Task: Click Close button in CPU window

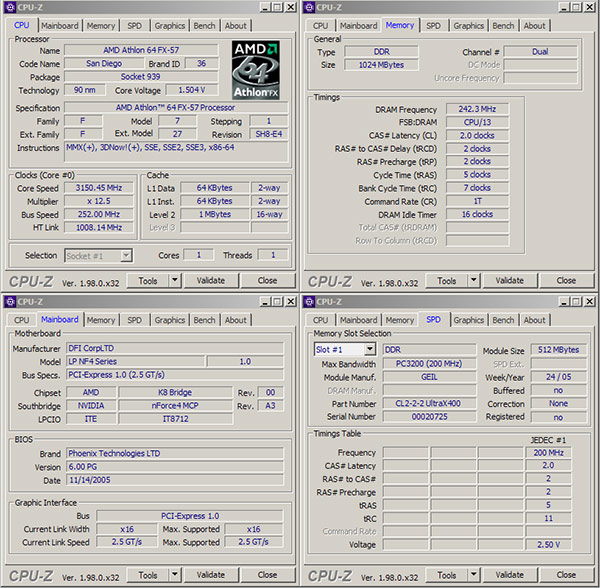Action: point(267,280)
